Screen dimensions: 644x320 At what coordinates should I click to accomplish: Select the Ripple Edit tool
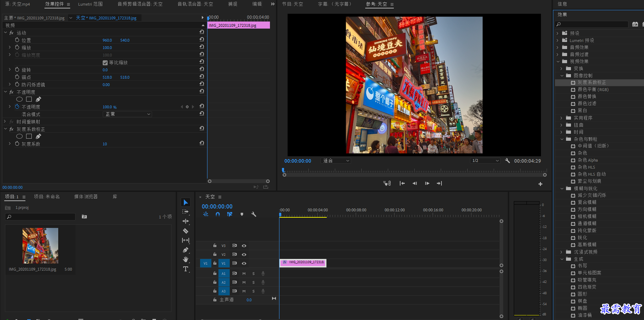coord(186,221)
